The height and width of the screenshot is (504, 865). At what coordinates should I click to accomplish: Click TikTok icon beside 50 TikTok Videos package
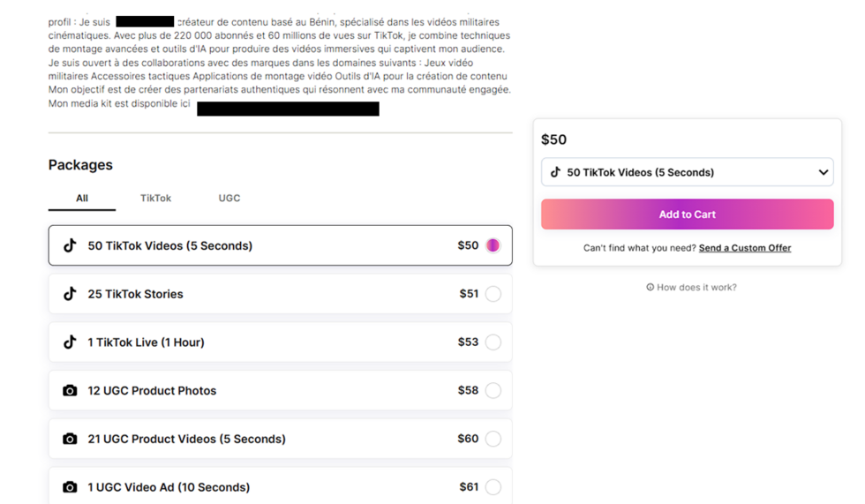(x=70, y=245)
